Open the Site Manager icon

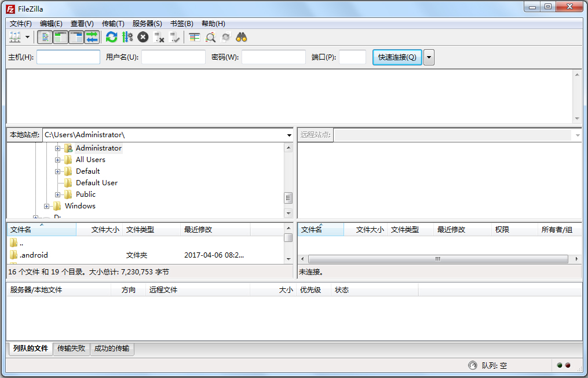coord(15,37)
